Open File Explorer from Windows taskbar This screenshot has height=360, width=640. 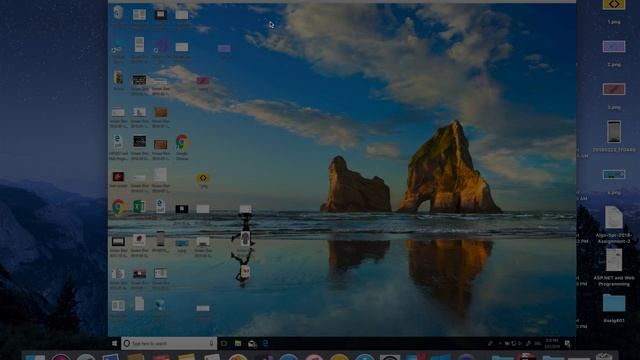[x=238, y=343]
